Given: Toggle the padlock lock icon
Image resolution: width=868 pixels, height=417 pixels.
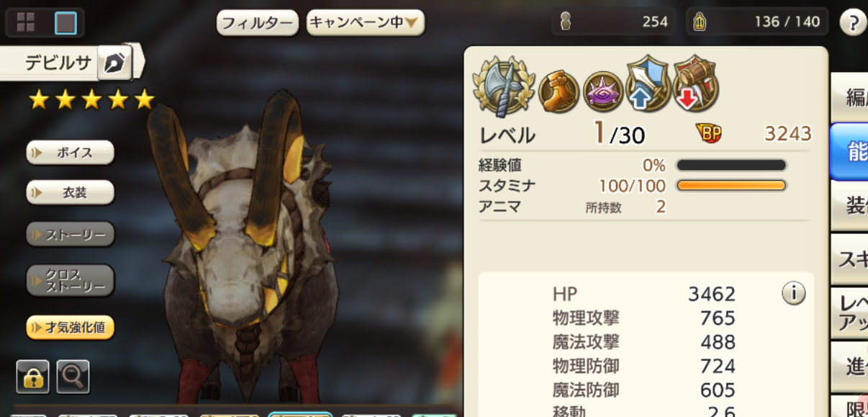Looking at the screenshot, I should coord(33,377).
